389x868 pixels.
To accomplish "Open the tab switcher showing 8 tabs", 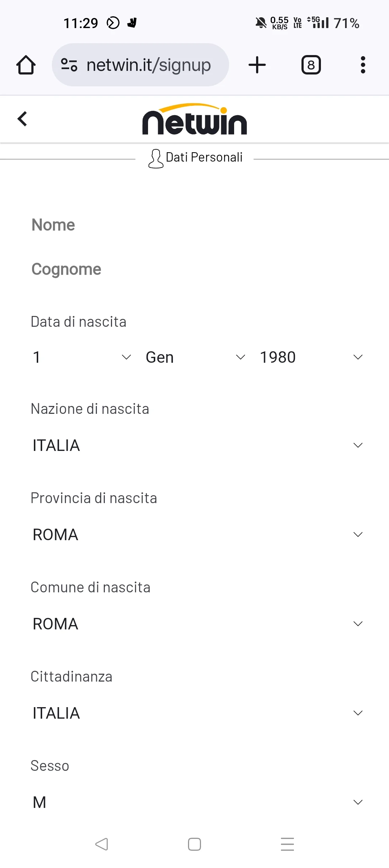I will pos(311,65).
